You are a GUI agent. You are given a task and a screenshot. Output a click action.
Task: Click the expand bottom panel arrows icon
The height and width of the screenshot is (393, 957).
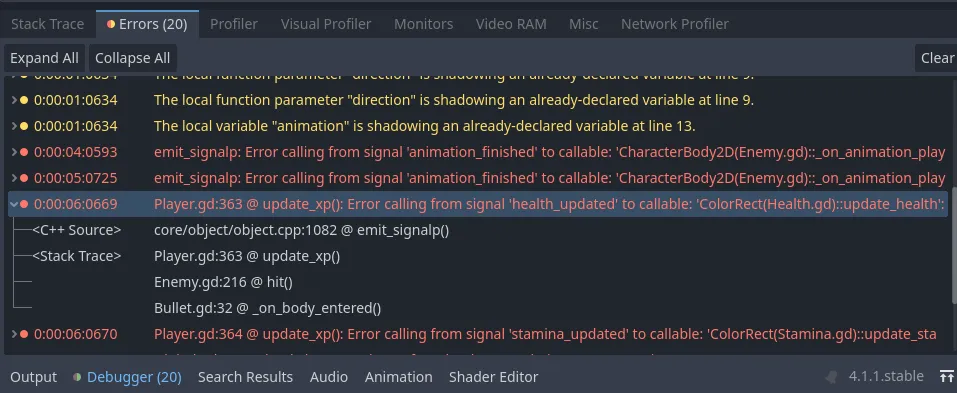coord(947,377)
